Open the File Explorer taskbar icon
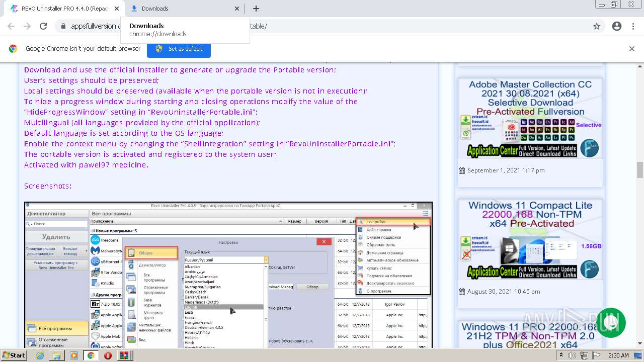The width and height of the screenshot is (644, 362). point(57,355)
